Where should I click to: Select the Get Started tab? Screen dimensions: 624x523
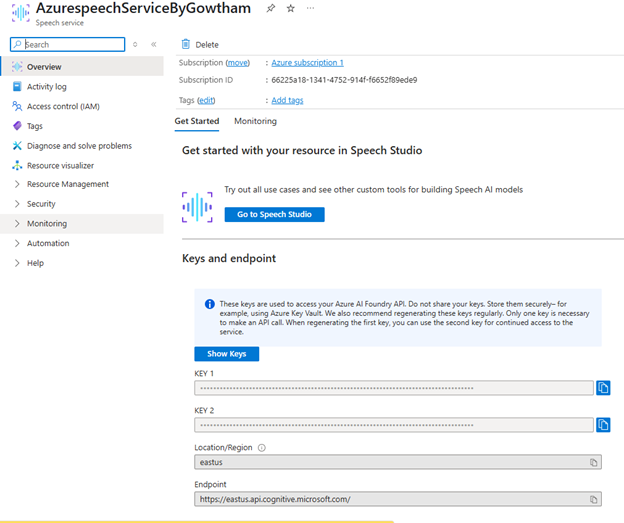tap(197, 121)
